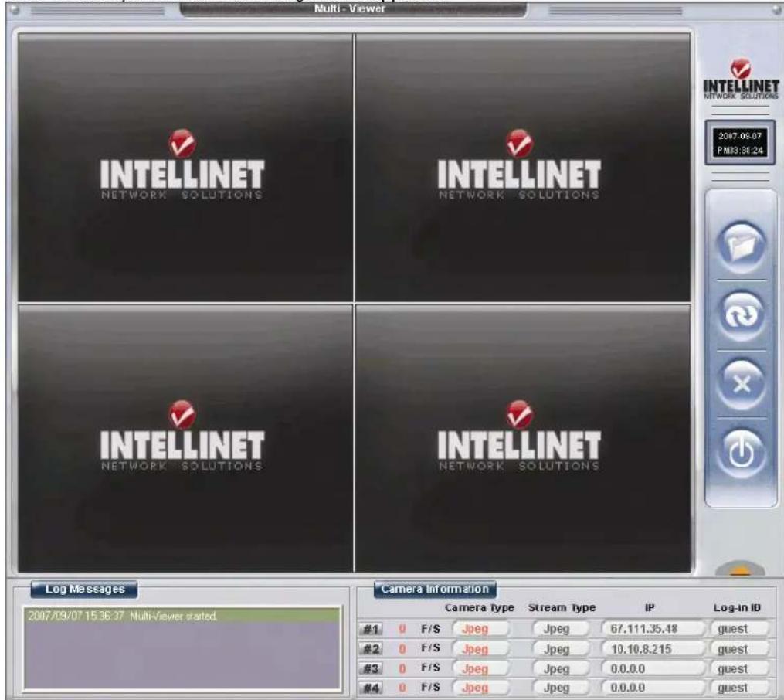Click camera #3 Camera Type Jpeg field

click(480, 668)
